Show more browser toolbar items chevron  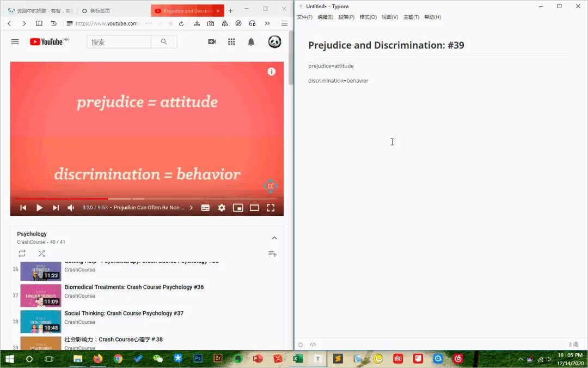pyautogui.click(x=267, y=23)
